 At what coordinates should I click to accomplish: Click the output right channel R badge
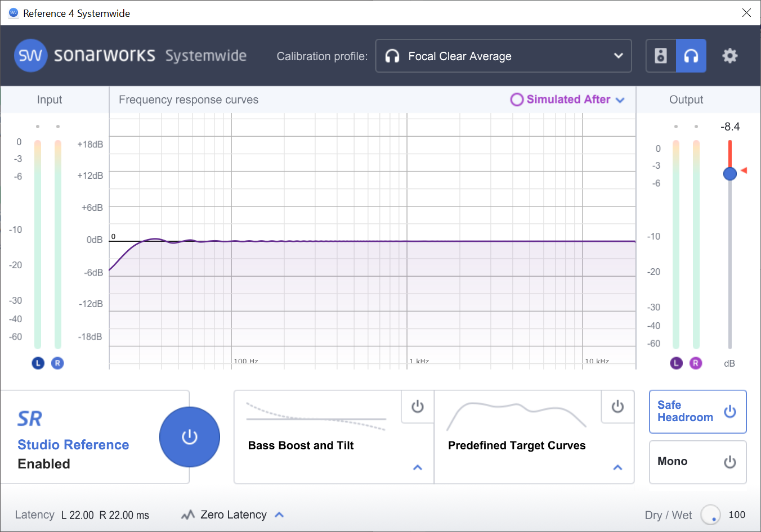696,363
